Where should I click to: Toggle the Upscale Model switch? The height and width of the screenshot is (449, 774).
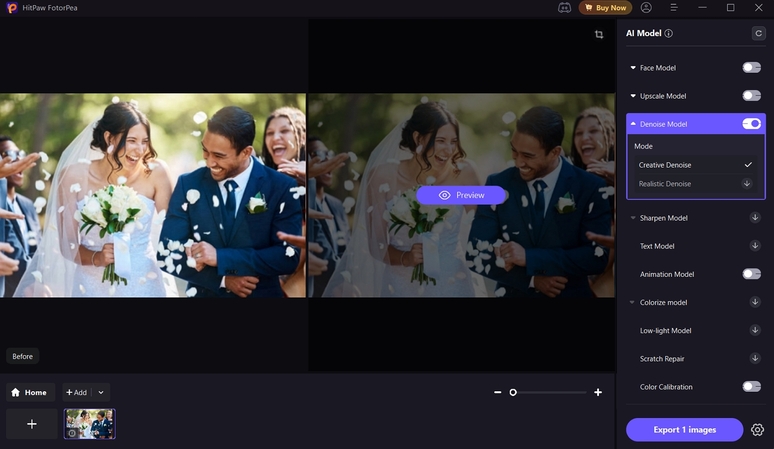(x=751, y=96)
